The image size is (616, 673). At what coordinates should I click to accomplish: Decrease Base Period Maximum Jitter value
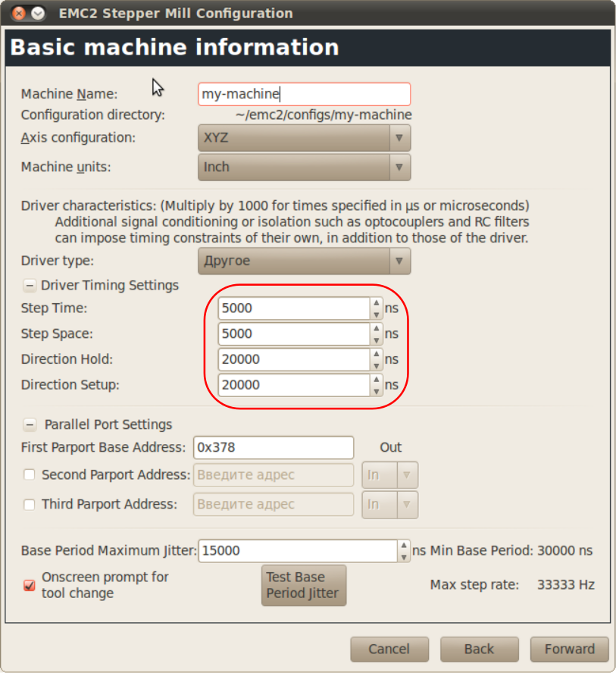(x=404, y=557)
